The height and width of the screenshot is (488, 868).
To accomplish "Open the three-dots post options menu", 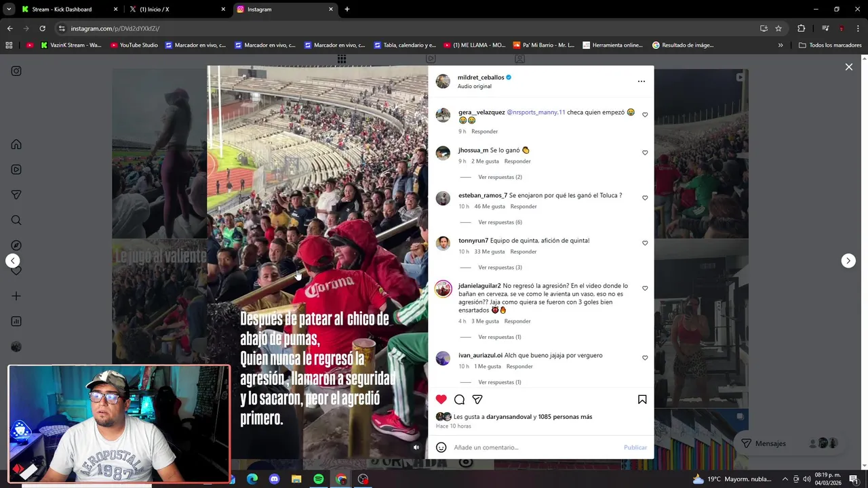I will click(x=642, y=81).
